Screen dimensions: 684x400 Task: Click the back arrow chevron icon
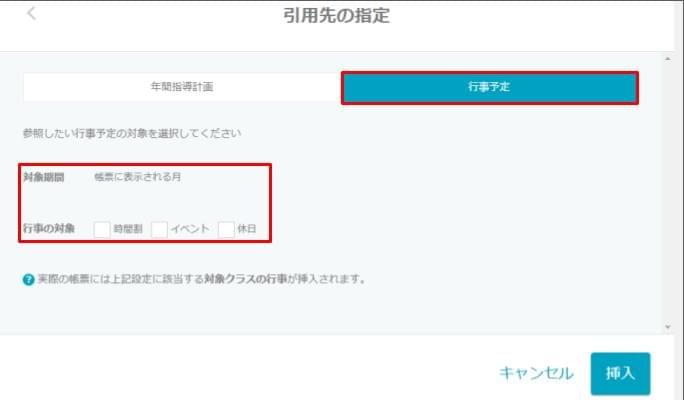click(x=32, y=14)
